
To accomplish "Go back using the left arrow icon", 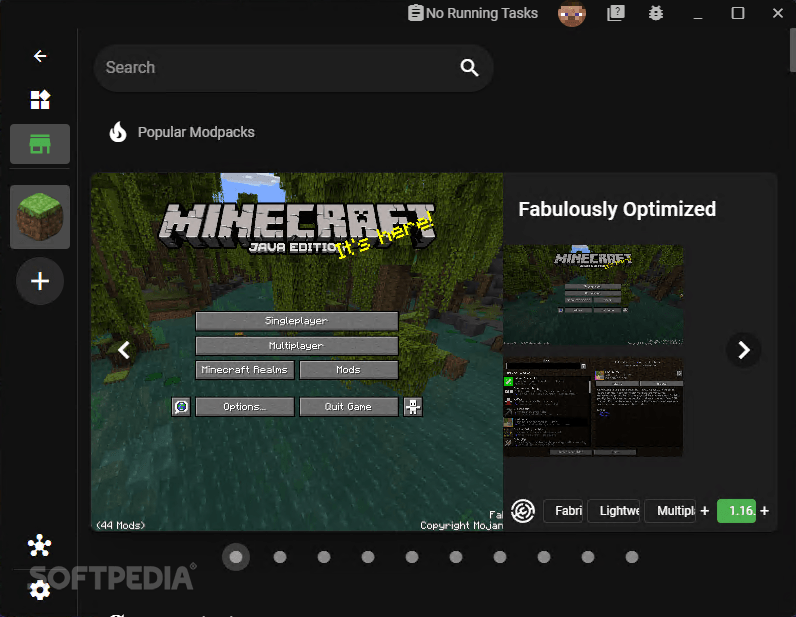I will pos(40,56).
